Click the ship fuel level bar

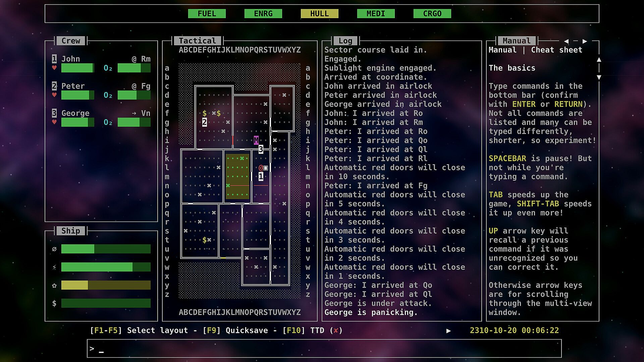(x=106, y=249)
